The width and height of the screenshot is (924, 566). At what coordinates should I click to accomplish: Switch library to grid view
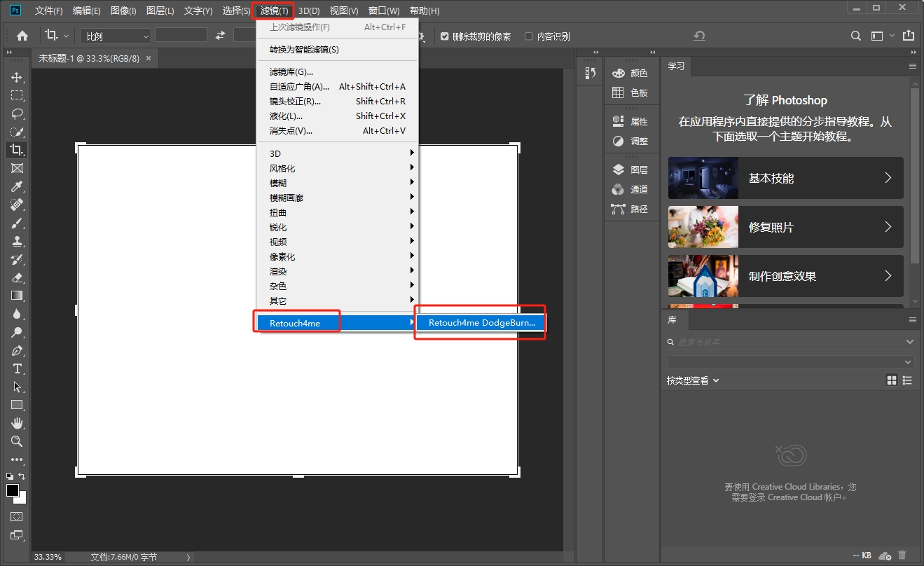892,380
